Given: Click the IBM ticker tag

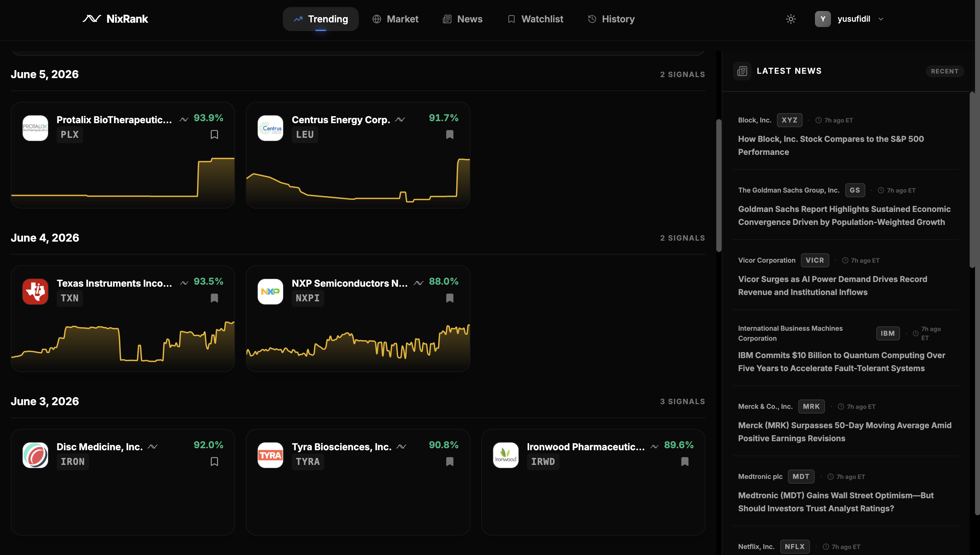Looking at the screenshot, I should pyautogui.click(x=888, y=333).
